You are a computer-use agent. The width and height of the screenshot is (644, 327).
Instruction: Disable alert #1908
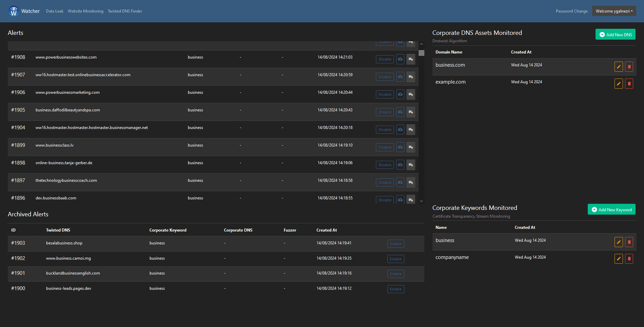tap(385, 59)
